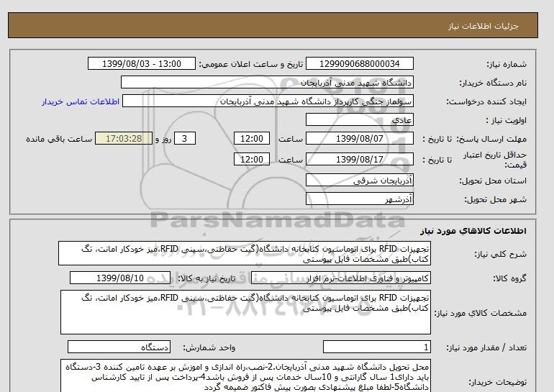Click the public announcement date field 1399/08/03 - 13:00
Viewport: 554px width, 392px height.
tap(141, 63)
